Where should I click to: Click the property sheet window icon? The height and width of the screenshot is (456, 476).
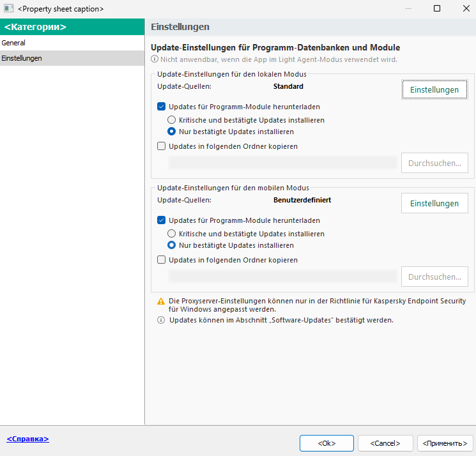click(x=9, y=9)
